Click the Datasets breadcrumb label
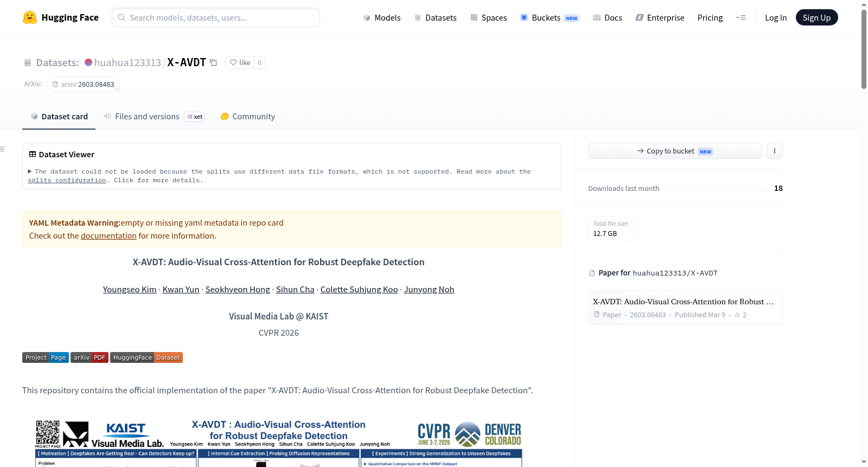 pos(58,63)
